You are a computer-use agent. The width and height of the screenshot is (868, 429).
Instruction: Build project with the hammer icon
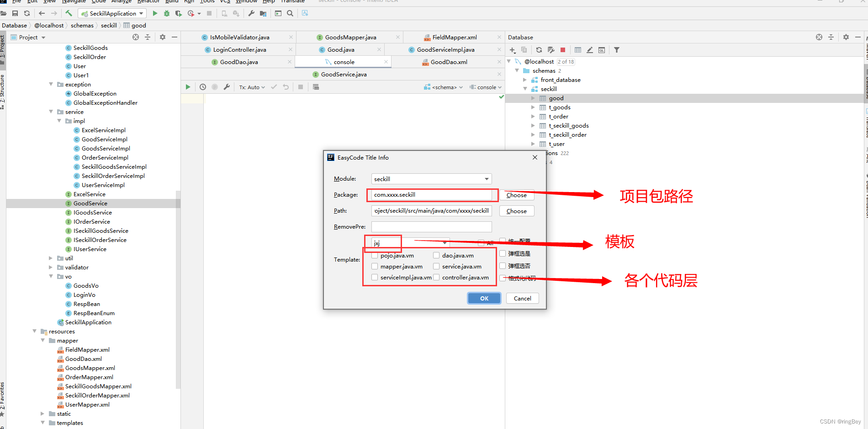pyautogui.click(x=69, y=13)
